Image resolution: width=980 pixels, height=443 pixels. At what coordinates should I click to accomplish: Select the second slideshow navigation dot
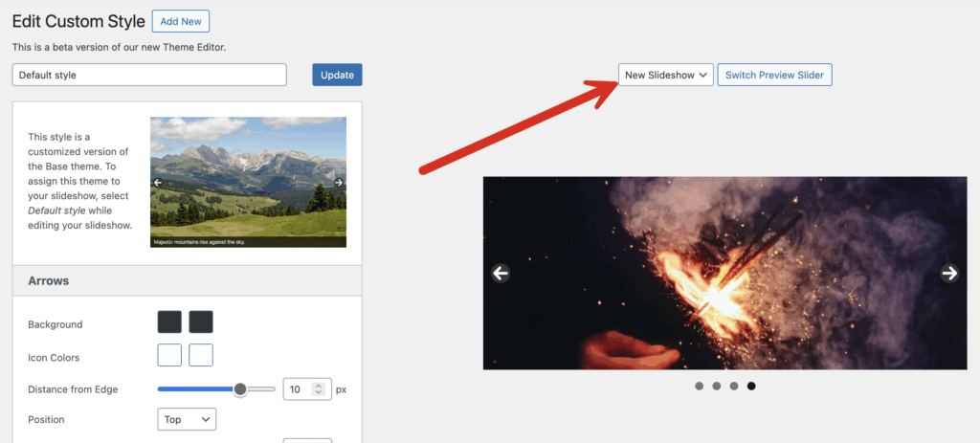pos(717,387)
